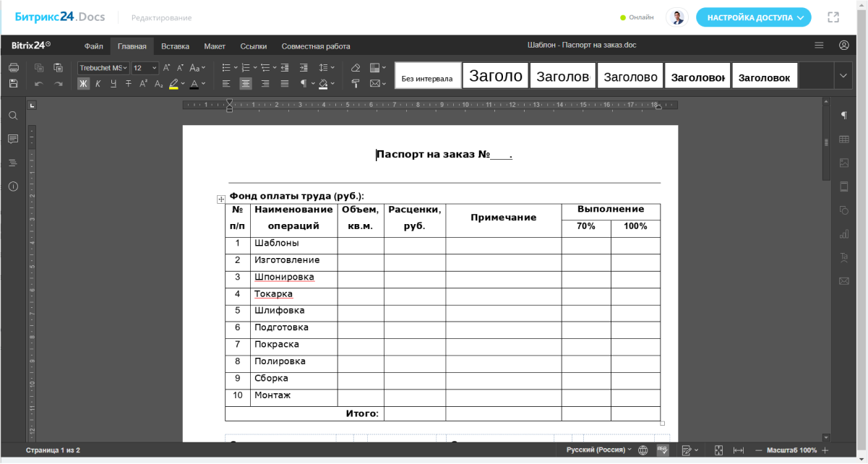Screen dimensions: 868x464
Task: Expand the heading styles gallery arrow
Action: (843, 75)
